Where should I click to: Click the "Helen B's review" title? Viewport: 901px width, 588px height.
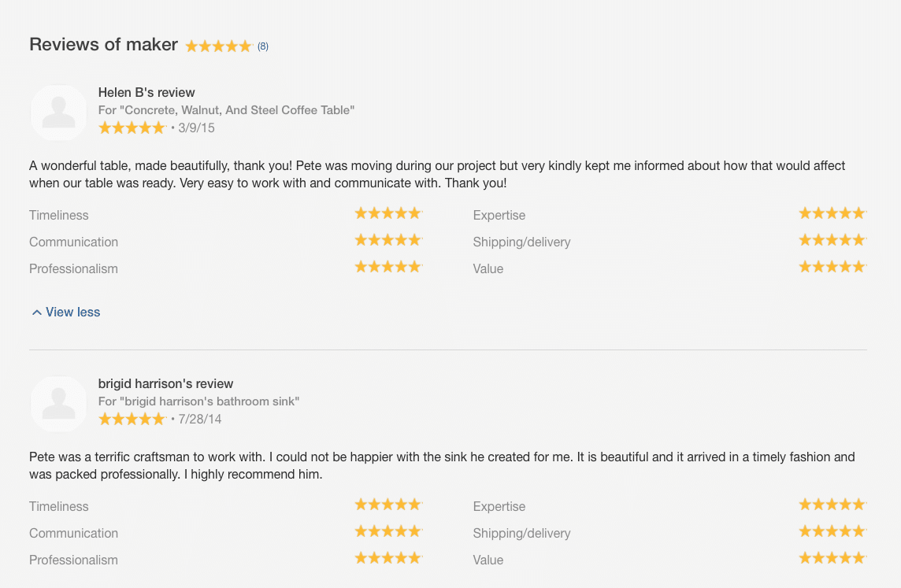pos(146,93)
